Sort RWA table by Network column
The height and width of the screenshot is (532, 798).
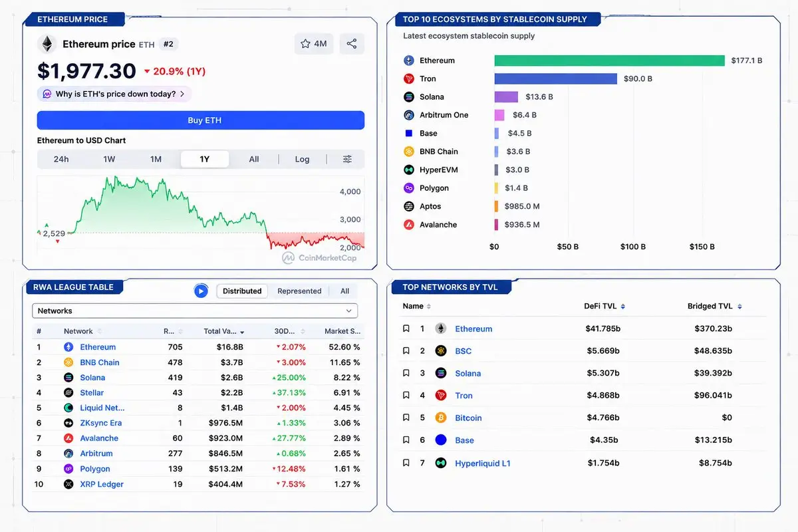[x=83, y=331]
